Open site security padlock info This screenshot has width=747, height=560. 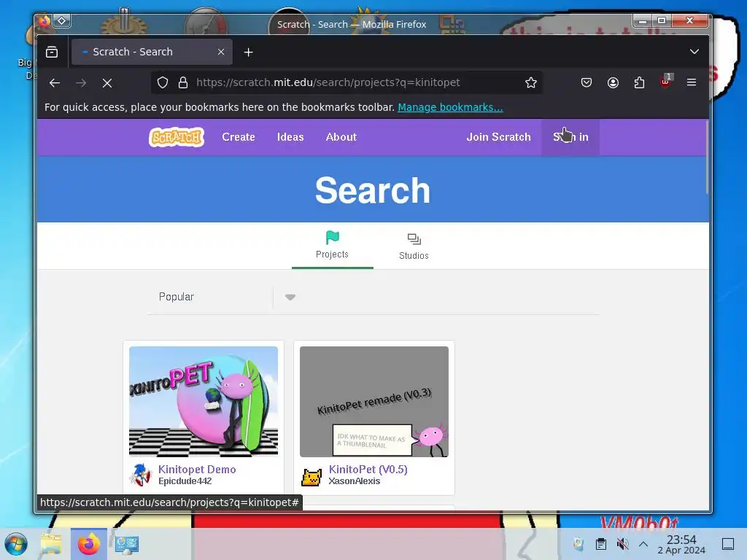pos(183,82)
